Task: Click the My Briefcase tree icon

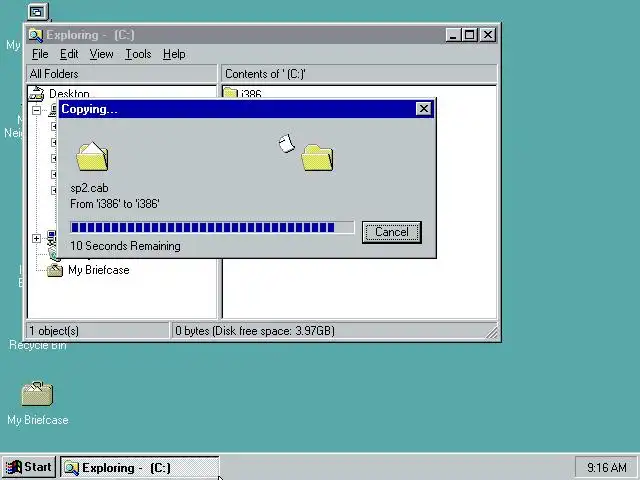Action: tap(55, 270)
